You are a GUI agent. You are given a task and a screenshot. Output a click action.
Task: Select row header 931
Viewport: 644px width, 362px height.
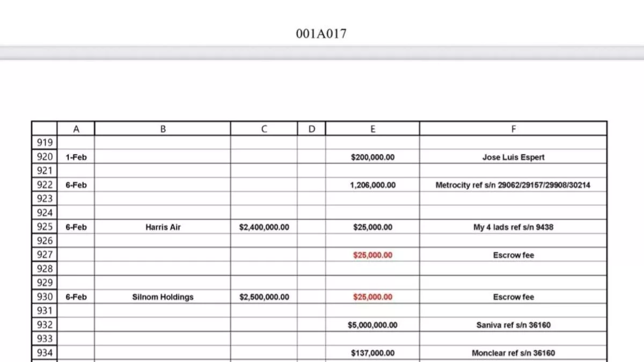45,311
